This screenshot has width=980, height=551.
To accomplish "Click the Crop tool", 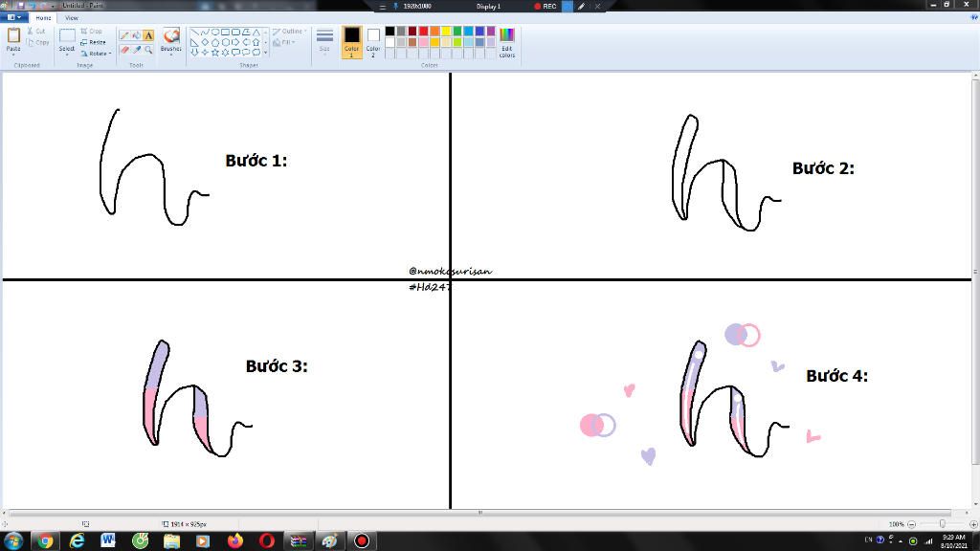I will click(91, 31).
